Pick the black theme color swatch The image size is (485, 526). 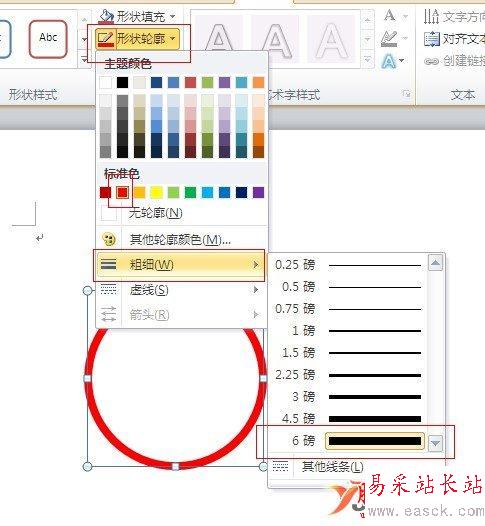click(x=122, y=82)
